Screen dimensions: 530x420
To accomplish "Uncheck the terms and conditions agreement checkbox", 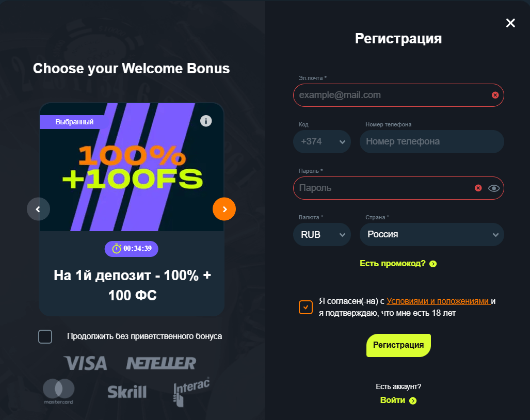I will pos(305,307).
